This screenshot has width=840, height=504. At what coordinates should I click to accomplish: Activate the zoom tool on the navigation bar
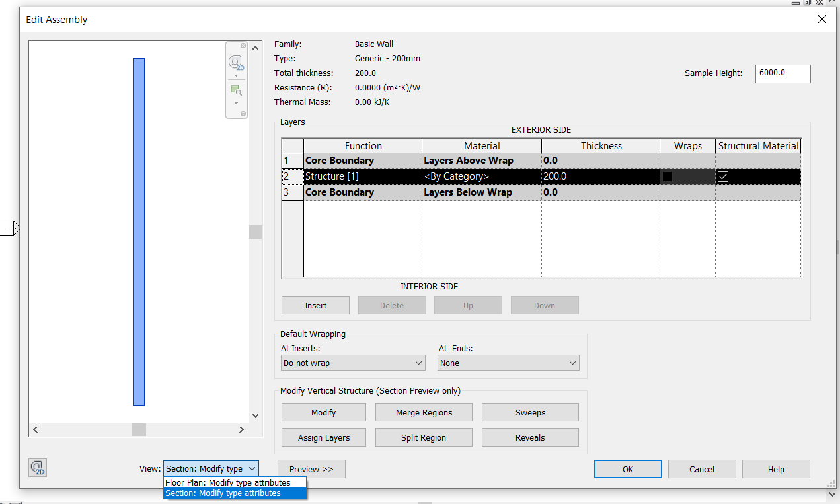click(x=236, y=90)
